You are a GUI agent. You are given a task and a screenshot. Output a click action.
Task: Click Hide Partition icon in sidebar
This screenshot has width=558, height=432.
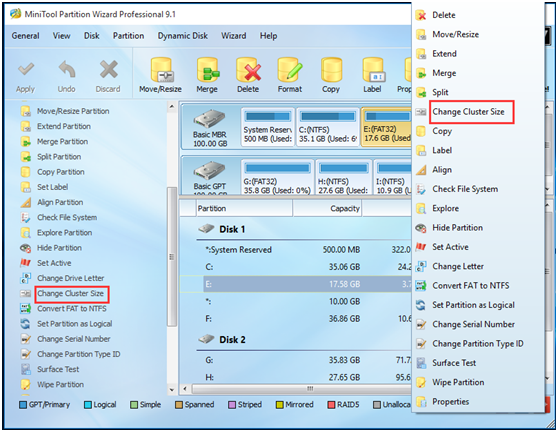pos(26,248)
